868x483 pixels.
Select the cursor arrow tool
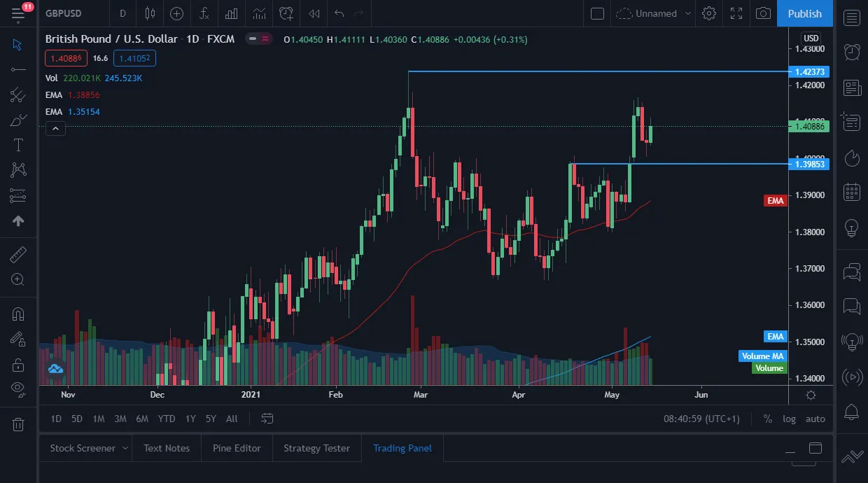pyautogui.click(x=18, y=44)
